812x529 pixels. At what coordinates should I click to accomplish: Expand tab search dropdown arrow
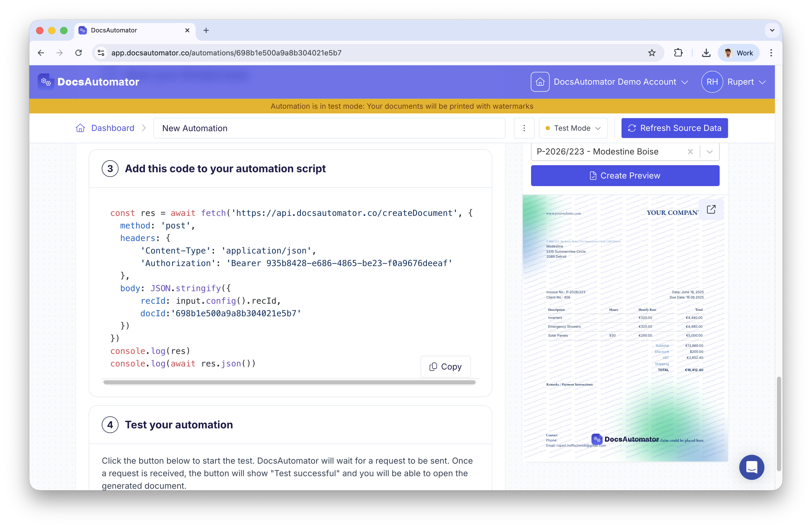pos(772,30)
